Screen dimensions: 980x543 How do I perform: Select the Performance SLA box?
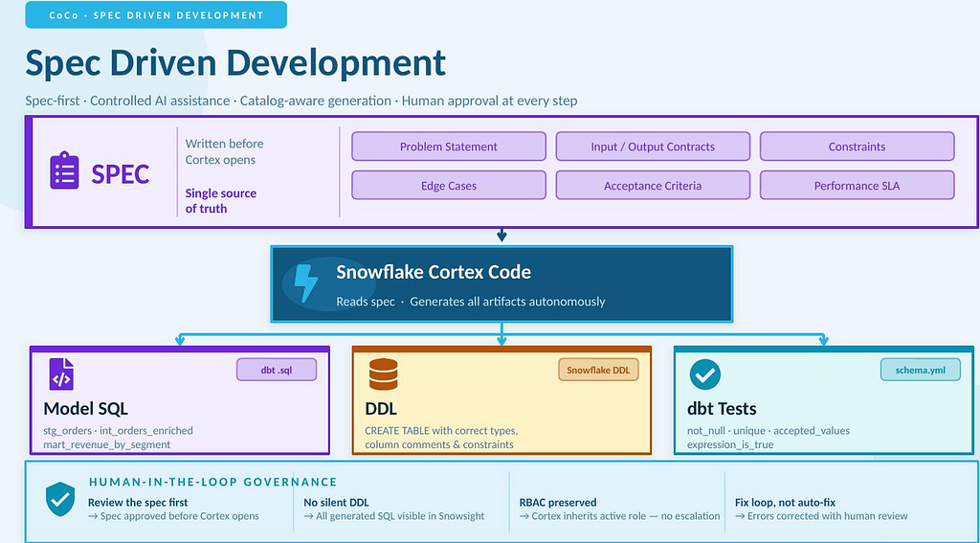tap(857, 185)
